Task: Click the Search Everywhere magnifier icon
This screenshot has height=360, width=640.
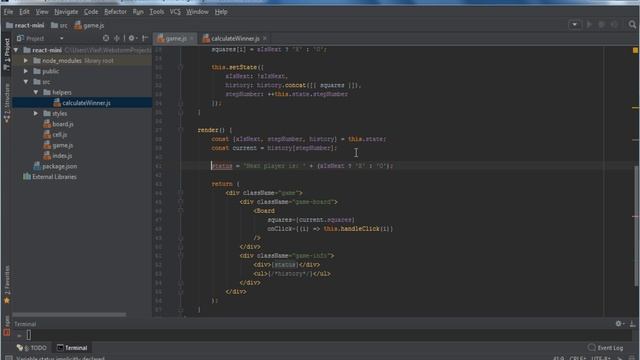Action: pos(632,25)
